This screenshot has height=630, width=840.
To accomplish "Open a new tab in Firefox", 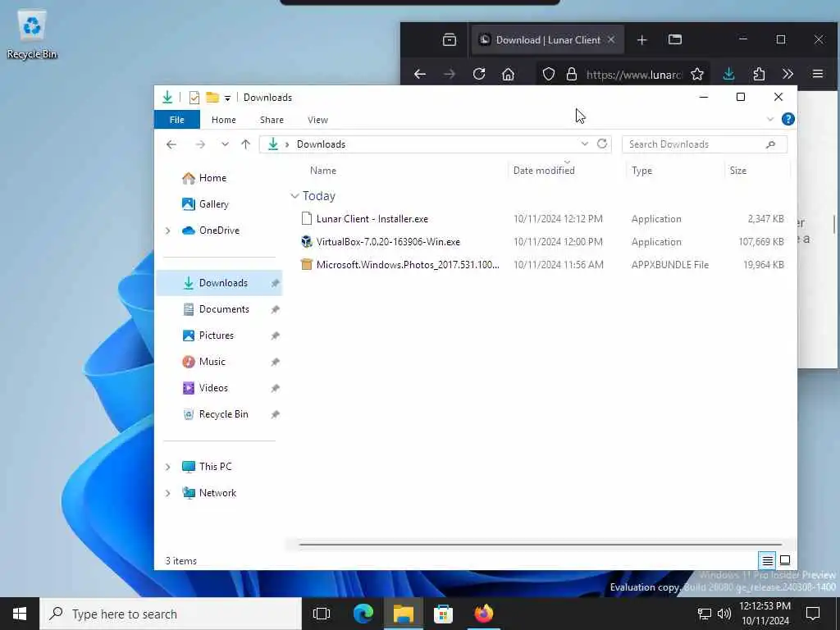I will pyautogui.click(x=641, y=39).
